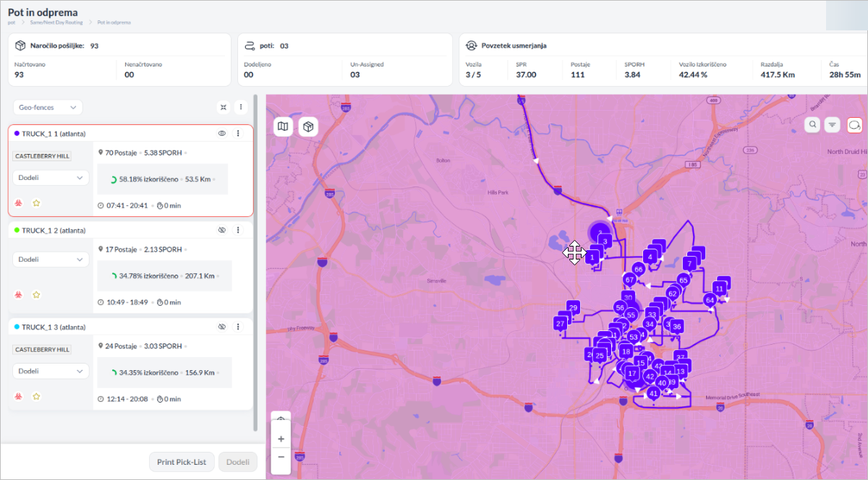This screenshot has width=868, height=480.
Task: Show TRUCK_1 3 route on the map
Action: pyautogui.click(x=222, y=327)
